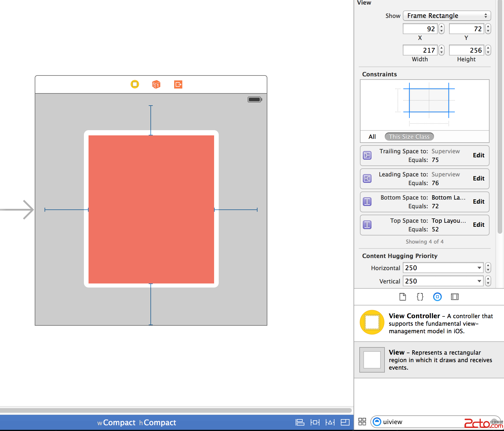Screen dimensions: 504x431
Task: Switch library to icon grid view
Action: tap(362, 421)
